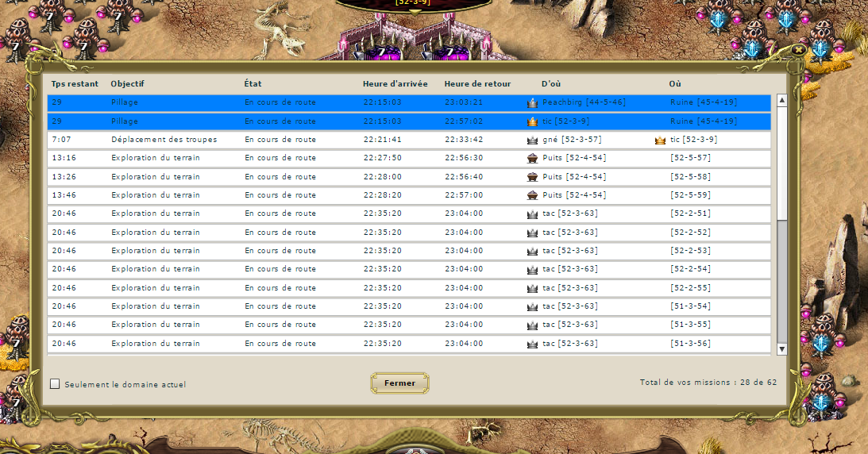Click the missions list scrollbar thumb
The image size is (868, 454).
tap(782, 164)
